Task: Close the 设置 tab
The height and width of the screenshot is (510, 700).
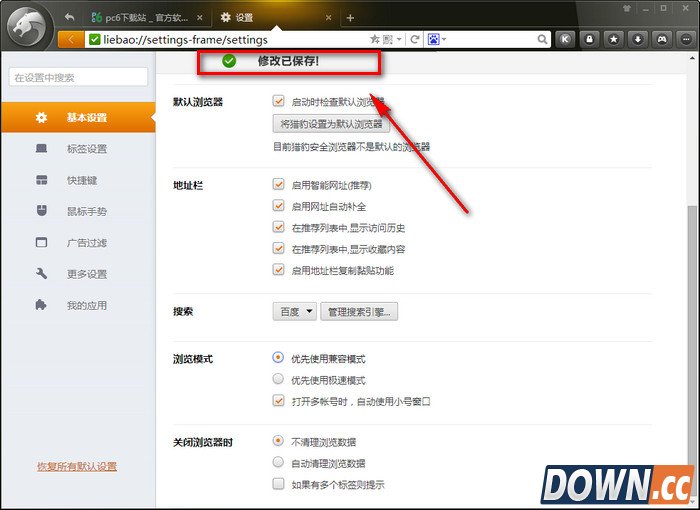Action: 329,17
